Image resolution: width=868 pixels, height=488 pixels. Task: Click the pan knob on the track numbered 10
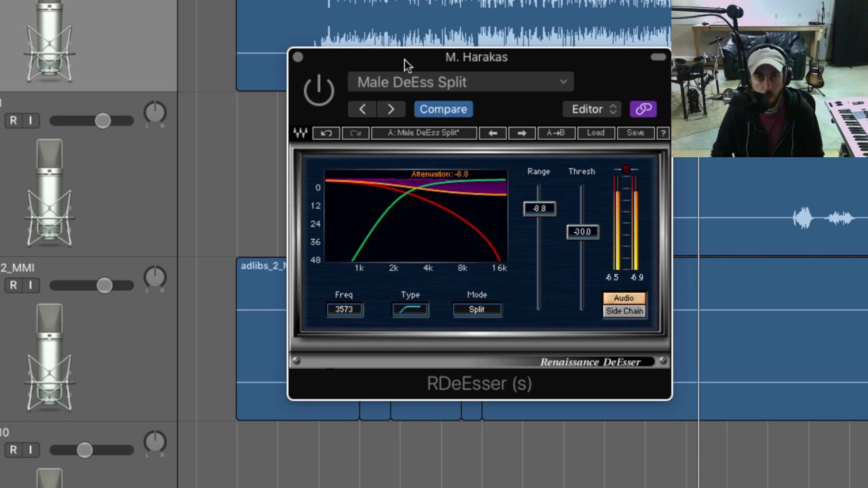pos(155,443)
